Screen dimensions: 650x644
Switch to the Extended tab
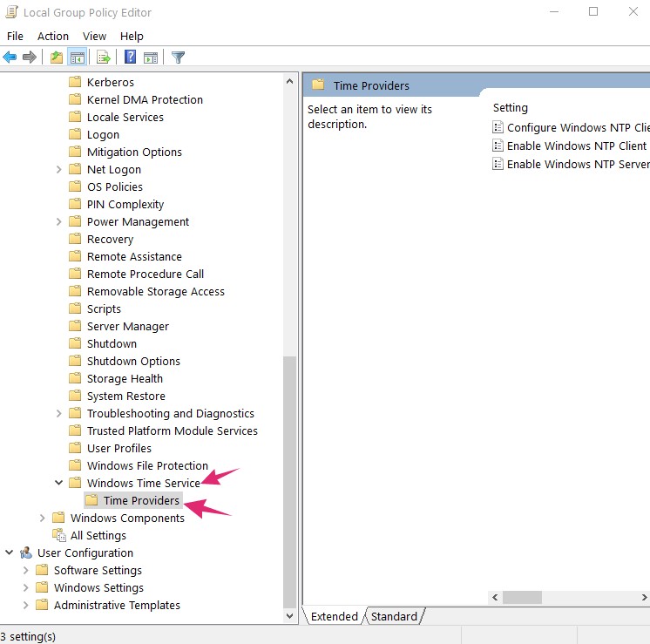pos(334,616)
